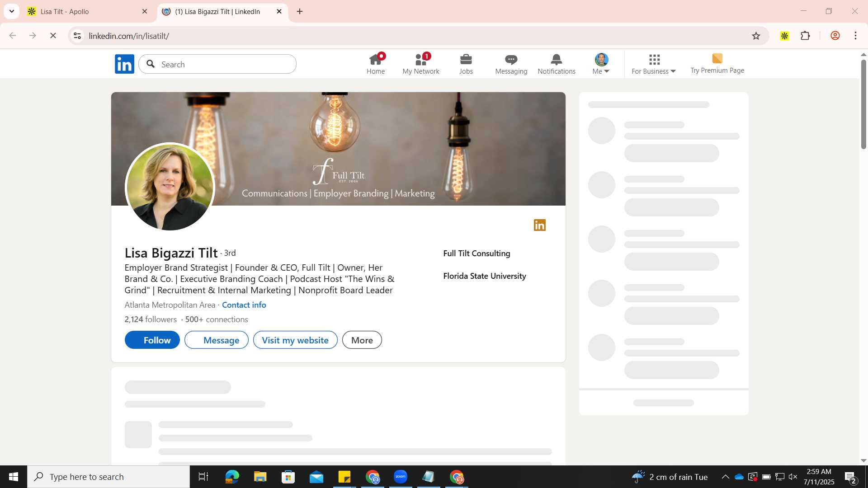
Task: Open the Chrome profile icon
Action: click(x=835, y=36)
